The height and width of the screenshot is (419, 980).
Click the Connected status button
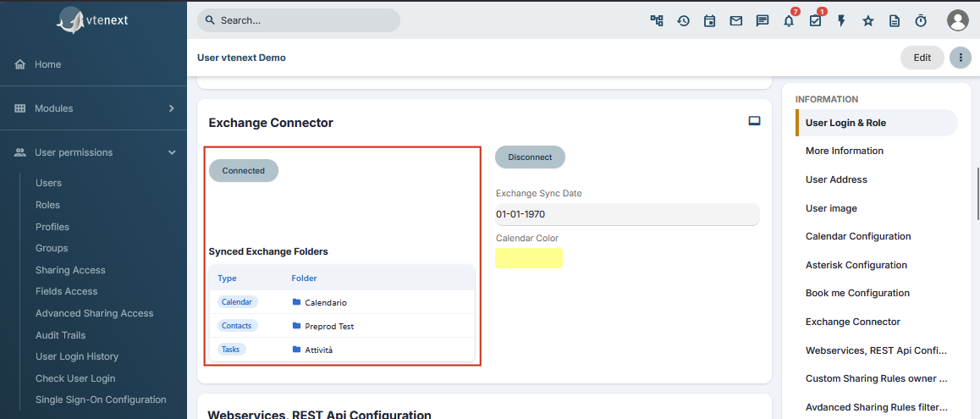pyautogui.click(x=243, y=171)
